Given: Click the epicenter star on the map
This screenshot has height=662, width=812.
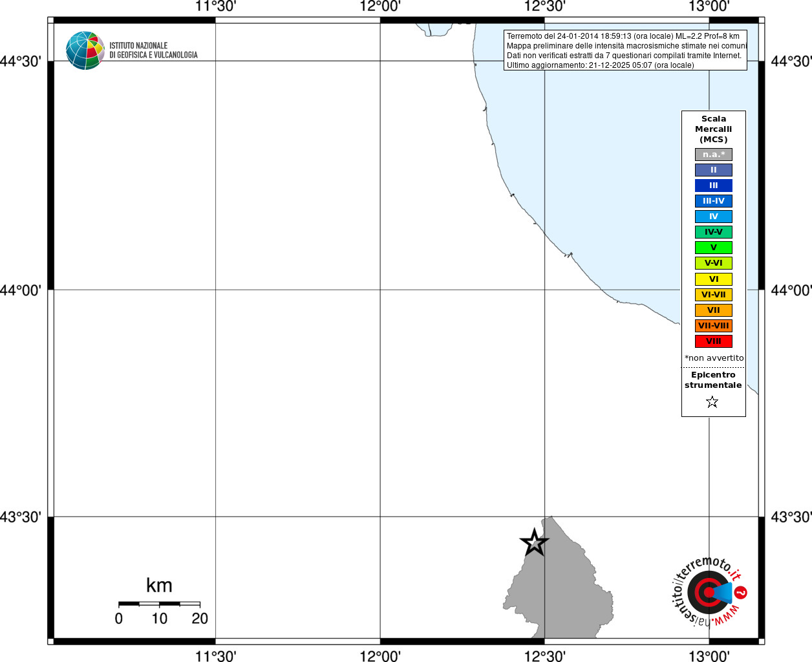Looking at the screenshot, I should pyautogui.click(x=534, y=542).
